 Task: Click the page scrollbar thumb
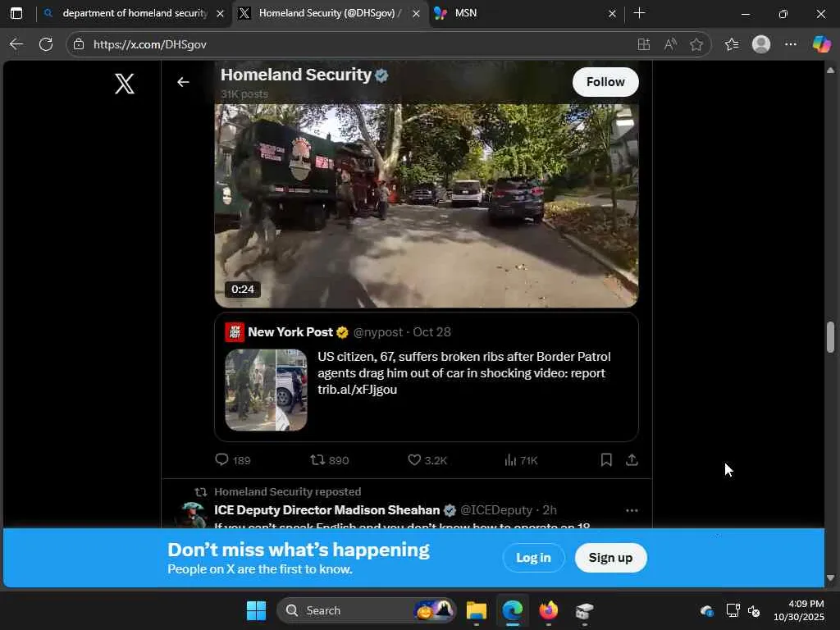(830, 337)
